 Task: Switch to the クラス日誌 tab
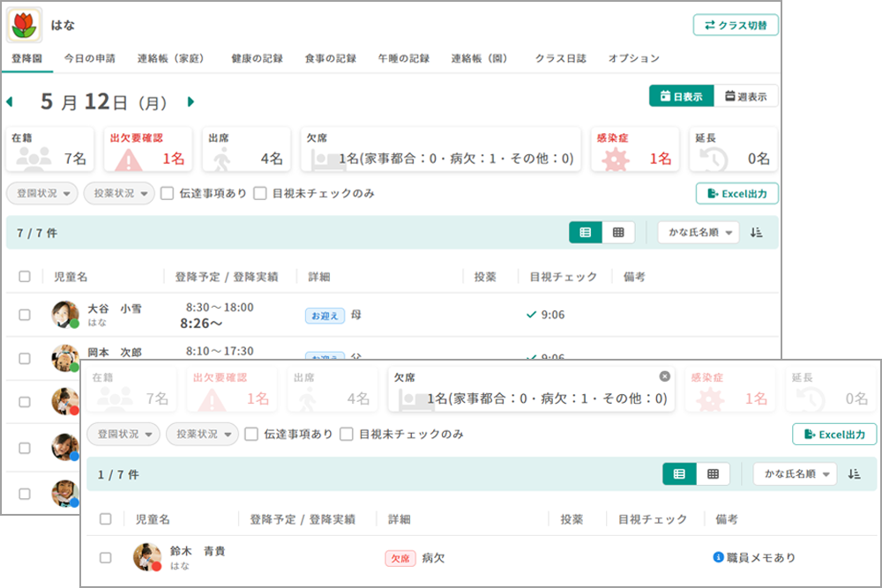coord(560,59)
